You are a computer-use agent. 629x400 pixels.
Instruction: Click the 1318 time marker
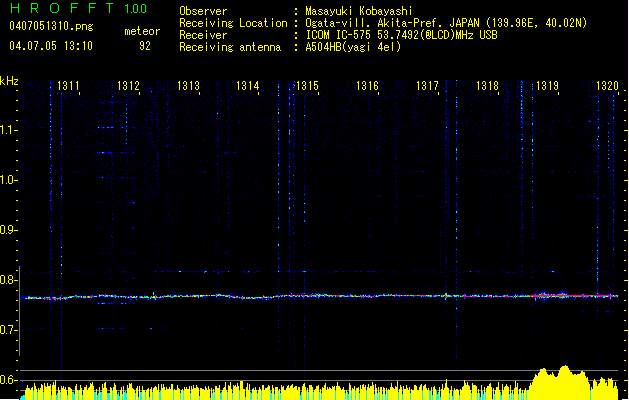487,87
